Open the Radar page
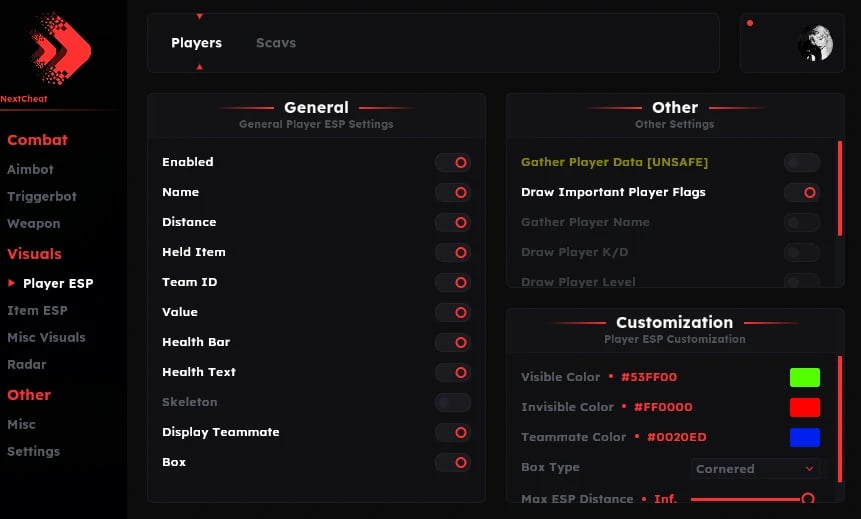Screen dimensions: 861x519 point(27,365)
